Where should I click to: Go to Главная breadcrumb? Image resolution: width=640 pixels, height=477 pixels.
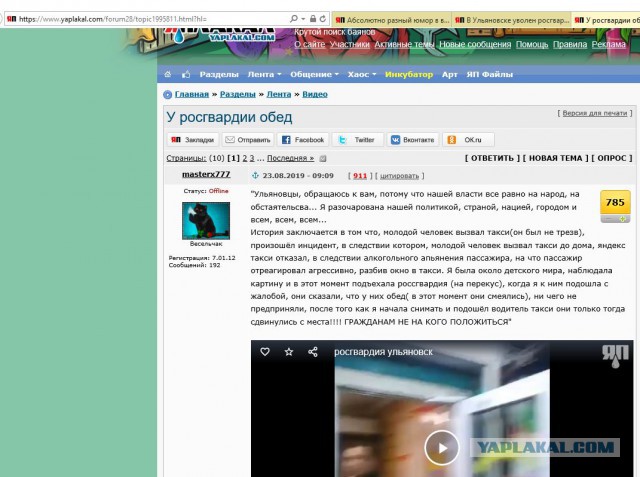click(x=191, y=94)
